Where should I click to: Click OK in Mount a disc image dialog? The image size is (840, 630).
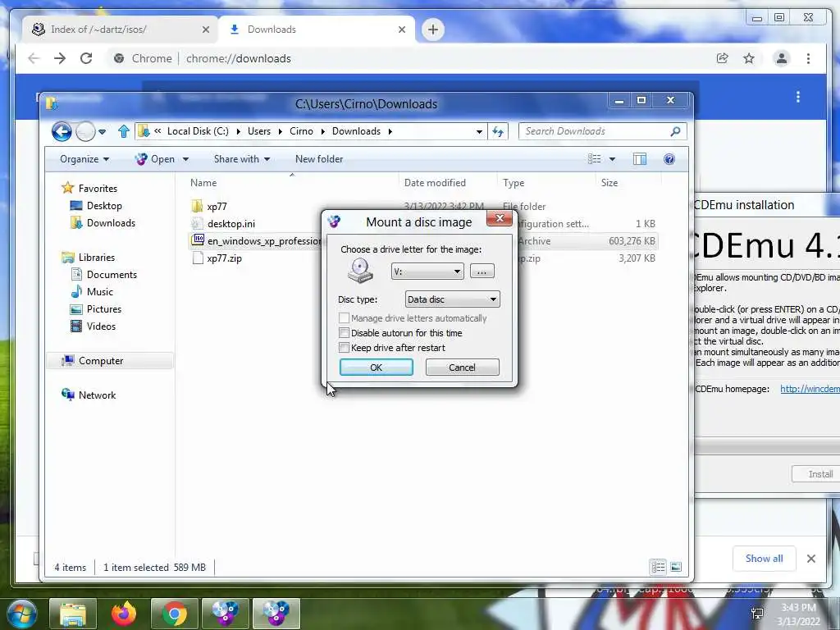[376, 367]
